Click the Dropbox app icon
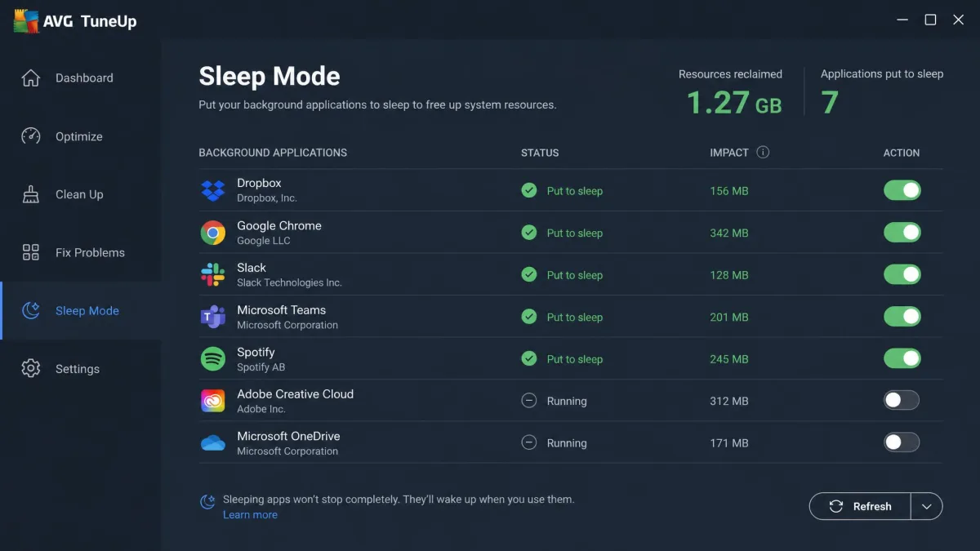This screenshot has width=980, height=551. 213,190
